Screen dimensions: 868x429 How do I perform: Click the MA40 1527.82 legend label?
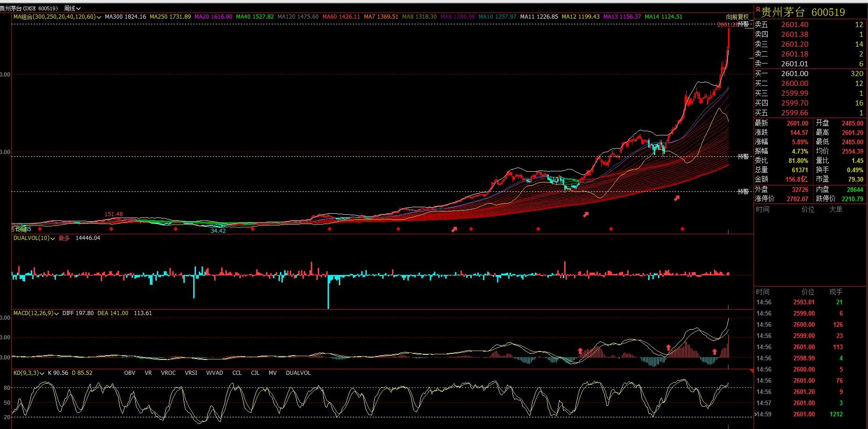tap(255, 17)
